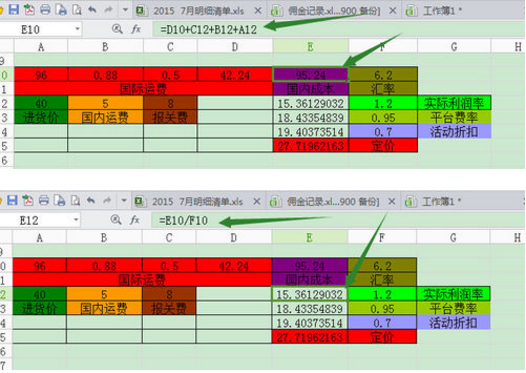The width and height of the screenshot is (526, 373).
Task: Click the Name Box showing E12
Action: click(x=36, y=220)
